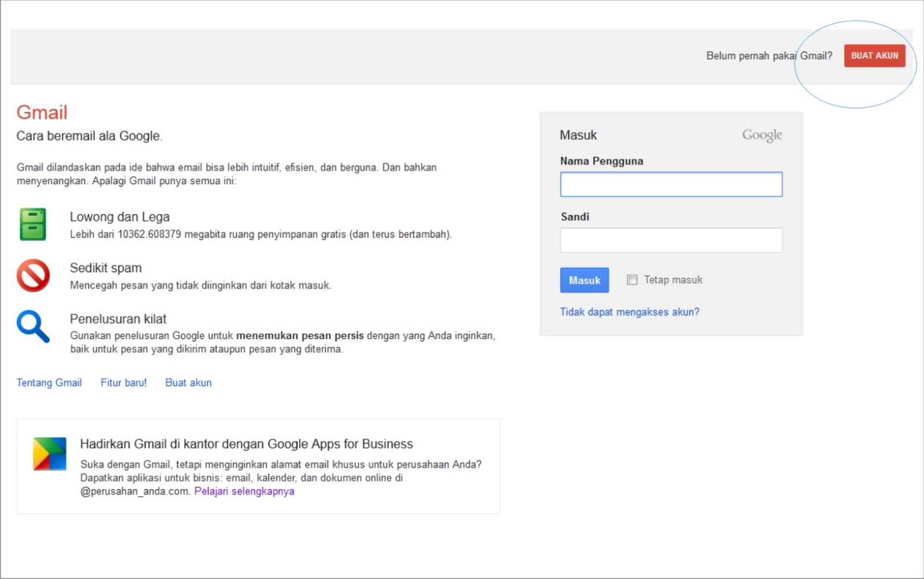Click the Google Apps multicolor logo icon
Image resolution: width=924 pixels, height=579 pixels.
[x=50, y=454]
